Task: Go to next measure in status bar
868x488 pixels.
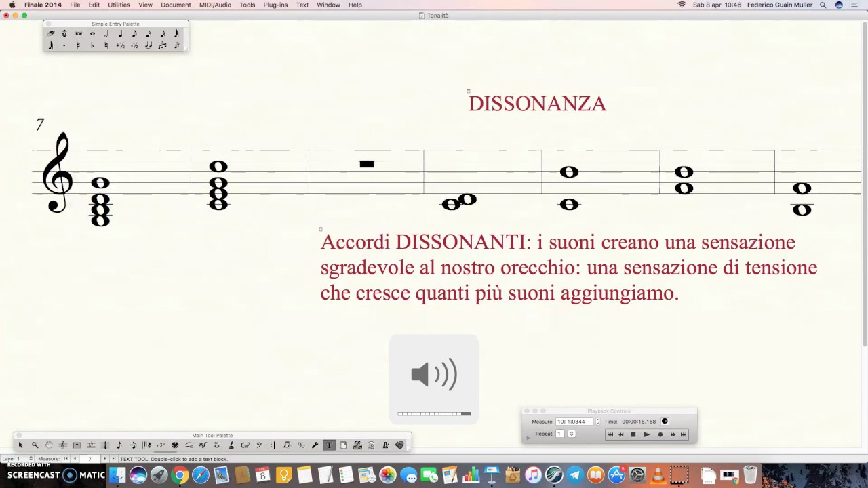Action: (104, 459)
